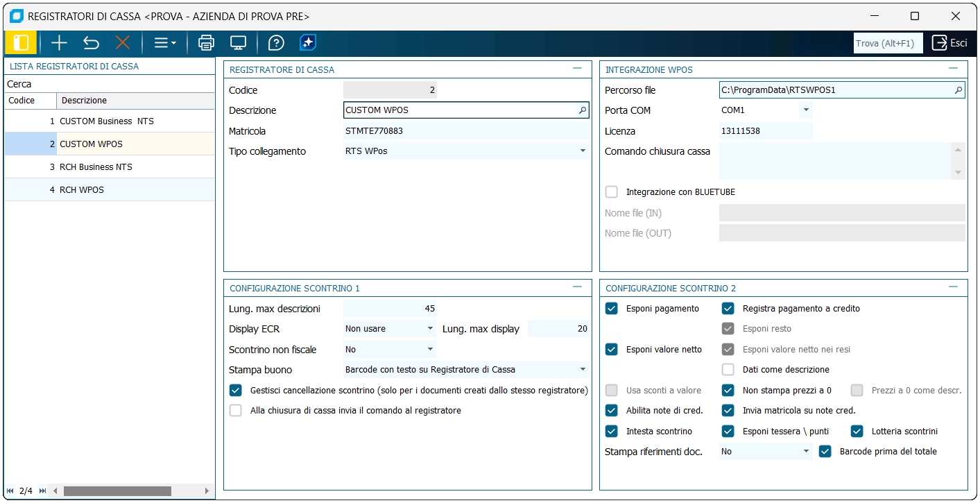Click the lookup magnifier in Percorso file
Viewport: 980px width, 503px height.
[x=958, y=90]
